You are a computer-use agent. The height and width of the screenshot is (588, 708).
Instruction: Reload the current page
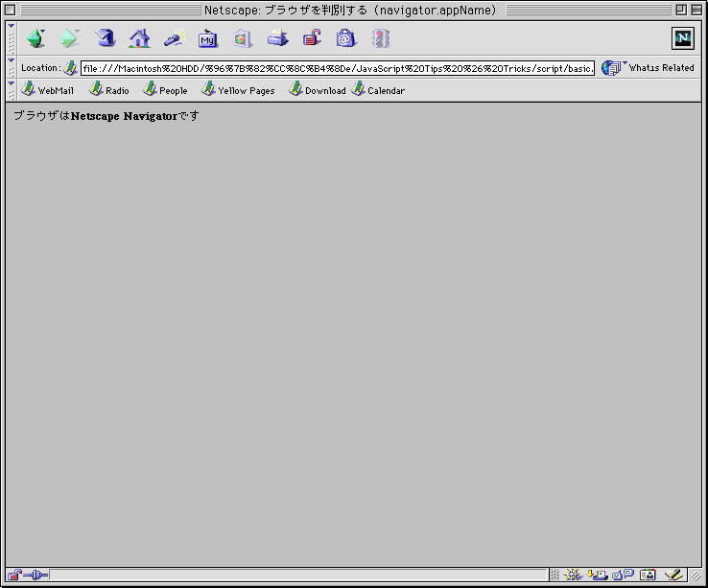[x=106, y=38]
